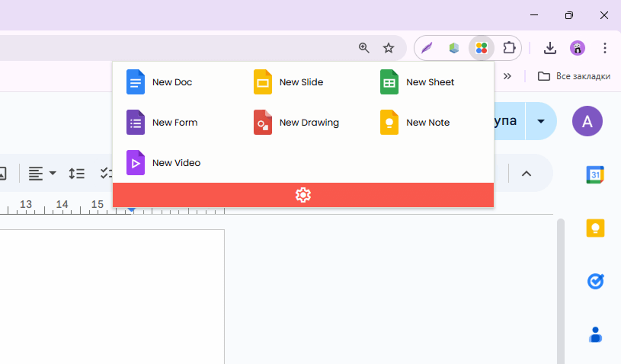Create a New Slide presentation
621x364 pixels.
288,82
